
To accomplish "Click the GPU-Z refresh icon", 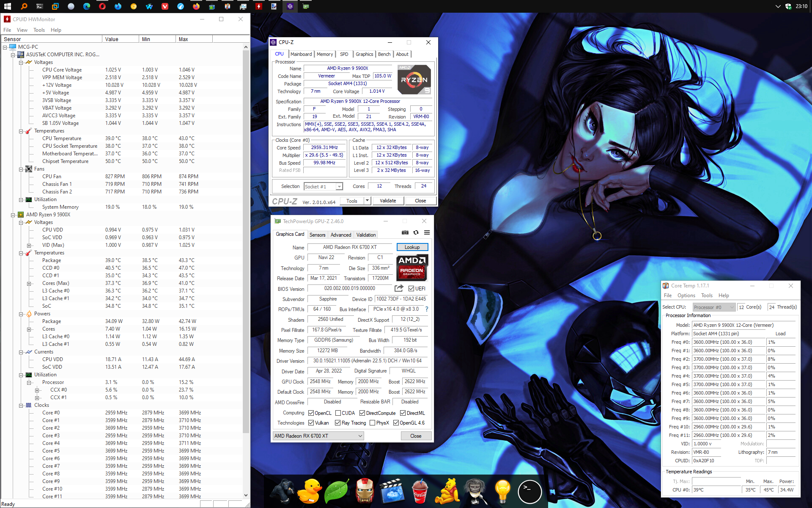I will pyautogui.click(x=416, y=232).
